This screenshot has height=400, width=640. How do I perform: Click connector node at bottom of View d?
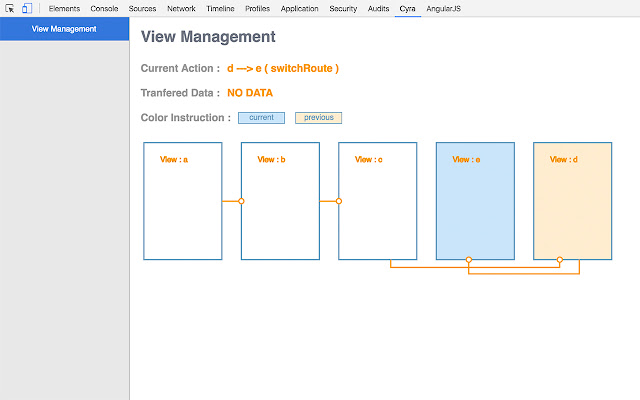[x=560, y=260]
